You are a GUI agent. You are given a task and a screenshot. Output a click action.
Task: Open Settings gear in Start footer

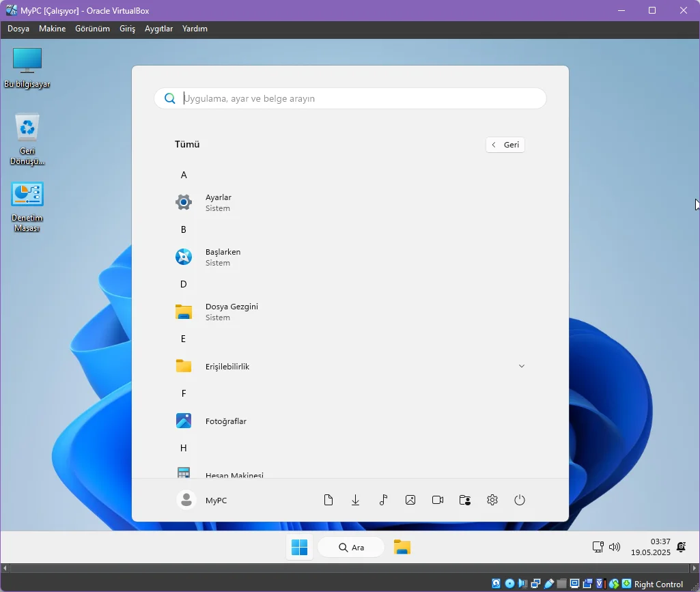[492, 500]
